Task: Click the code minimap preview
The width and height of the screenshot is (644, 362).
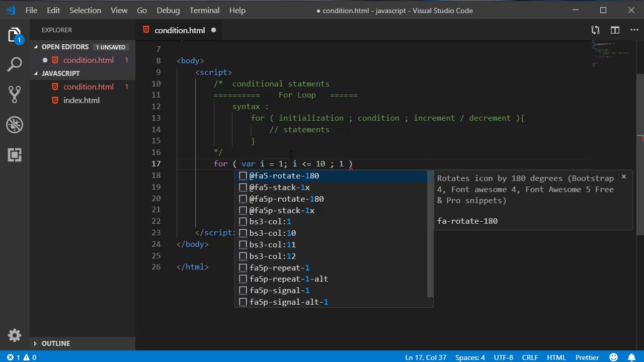Action: point(611,54)
